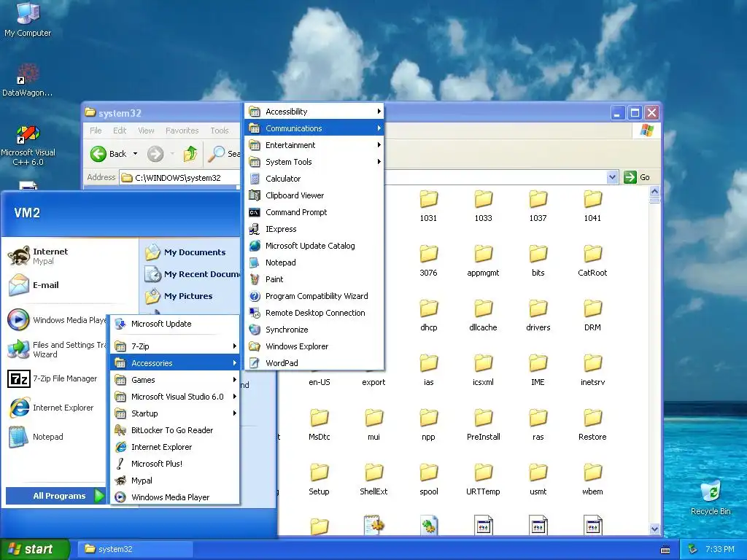The image size is (747, 560).
Task: Expand Communications submenu
Action: (x=314, y=128)
